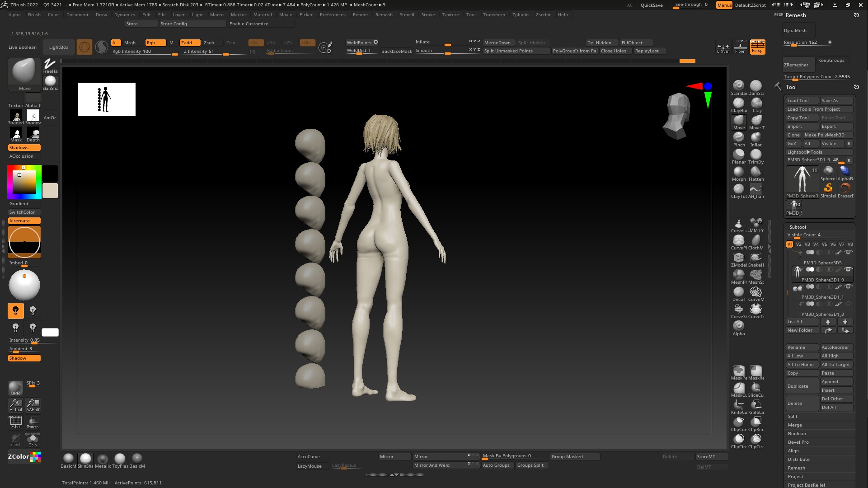The height and width of the screenshot is (488, 868).
Task: Expand the Boolean subtool section
Action: 797,434
